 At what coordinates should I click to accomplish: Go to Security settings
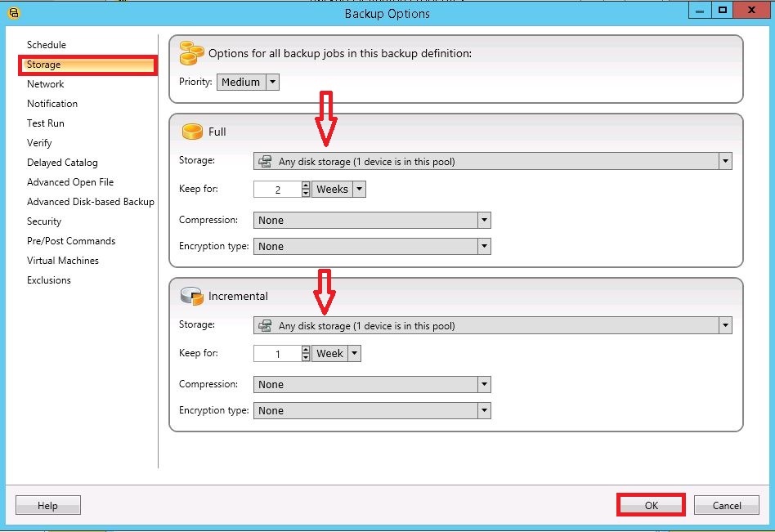(x=44, y=221)
